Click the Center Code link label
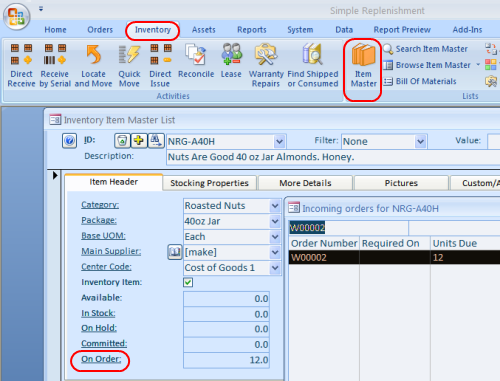This screenshot has height=381, width=500. [106, 267]
